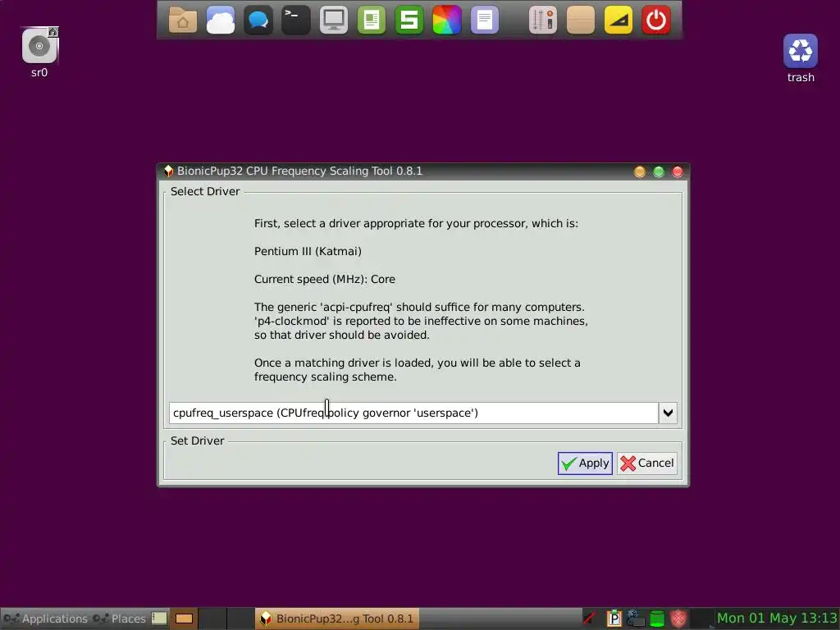Close the CPU Frequency Scaling Tool window
The image size is (840, 630).
[678, 171]
